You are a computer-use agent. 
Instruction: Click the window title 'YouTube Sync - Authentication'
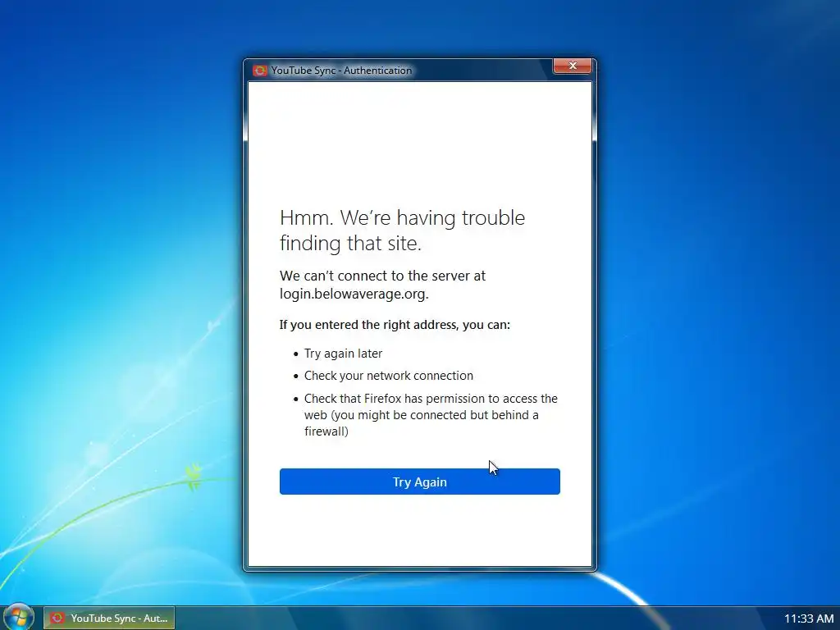341,71
